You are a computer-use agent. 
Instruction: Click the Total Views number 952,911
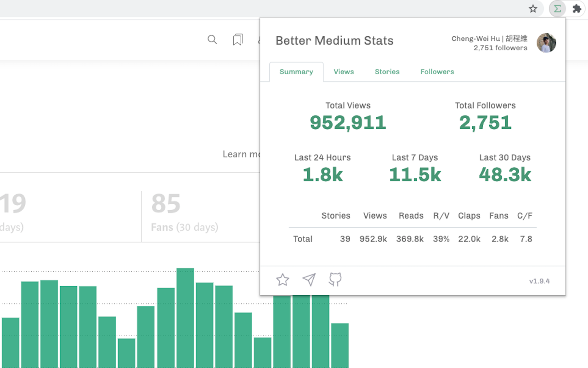(x=348, y=123)
